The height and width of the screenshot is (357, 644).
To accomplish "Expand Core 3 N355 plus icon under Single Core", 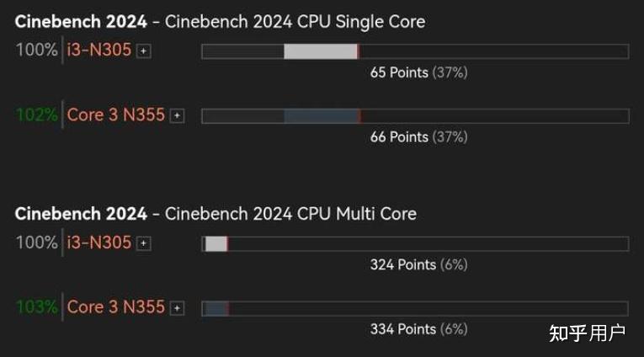I will 177,116.
